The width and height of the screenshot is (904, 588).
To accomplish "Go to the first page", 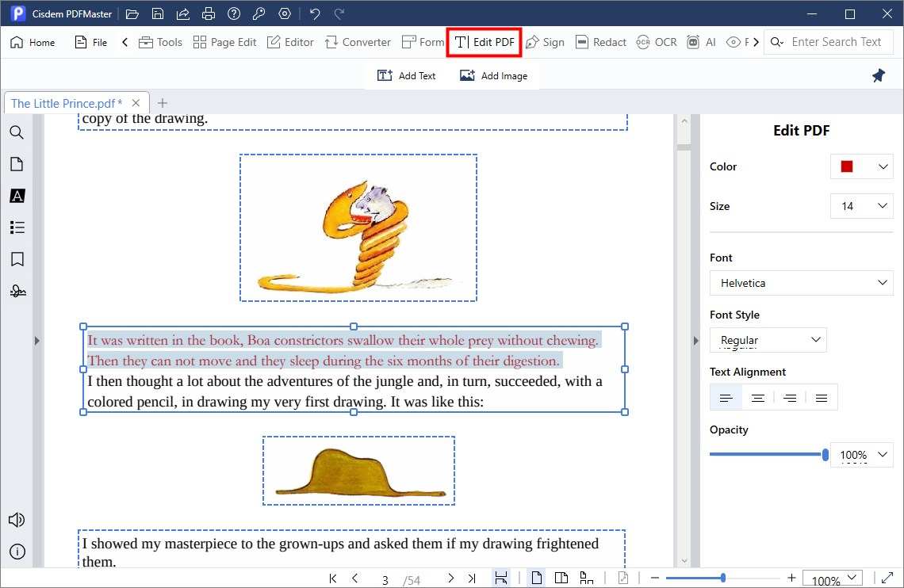I will click(333, 578).
